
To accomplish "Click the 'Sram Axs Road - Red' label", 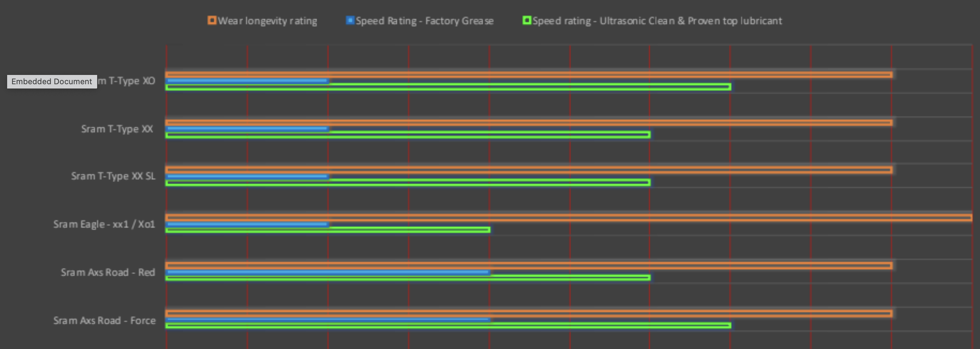I will pos(108,272).
